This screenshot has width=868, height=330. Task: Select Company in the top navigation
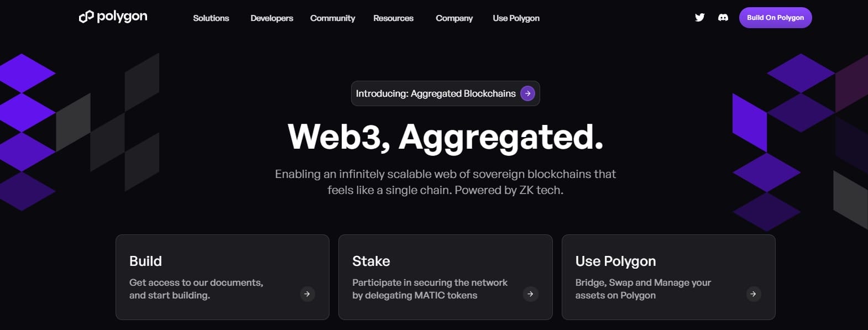pos(454,18)
